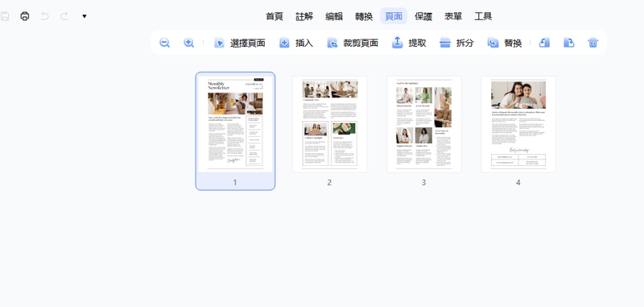Click the zoom in magnifier icon
644x307 pixels.
coord(189,43)
